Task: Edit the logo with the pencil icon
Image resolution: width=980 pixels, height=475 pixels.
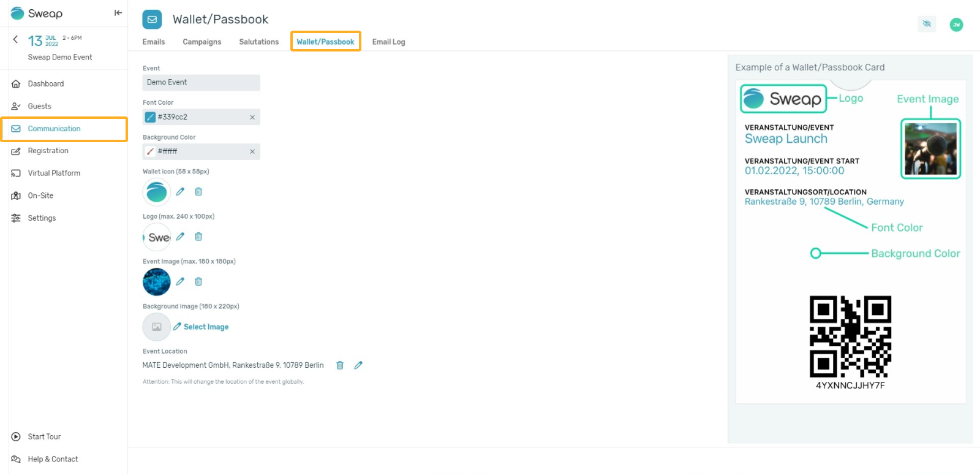Action: pyautogui.click(x=180, y=237)
